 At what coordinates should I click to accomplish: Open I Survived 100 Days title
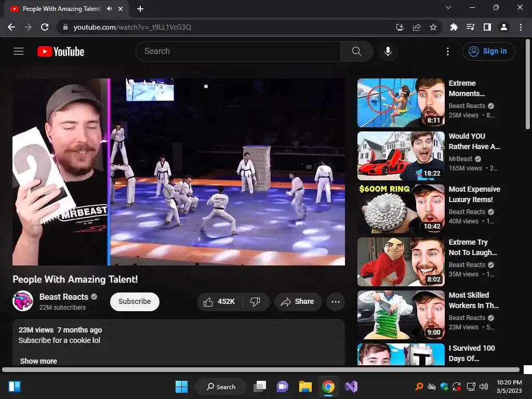click(472, 353)
